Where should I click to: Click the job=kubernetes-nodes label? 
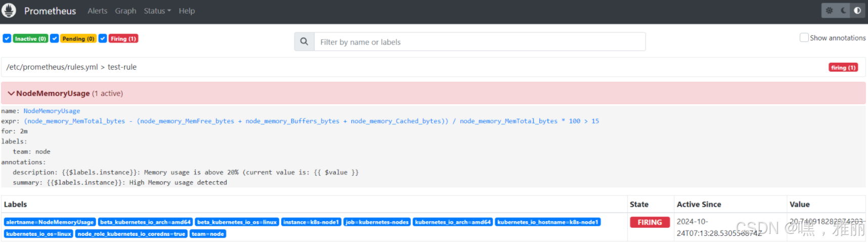(x=377, y=222)
